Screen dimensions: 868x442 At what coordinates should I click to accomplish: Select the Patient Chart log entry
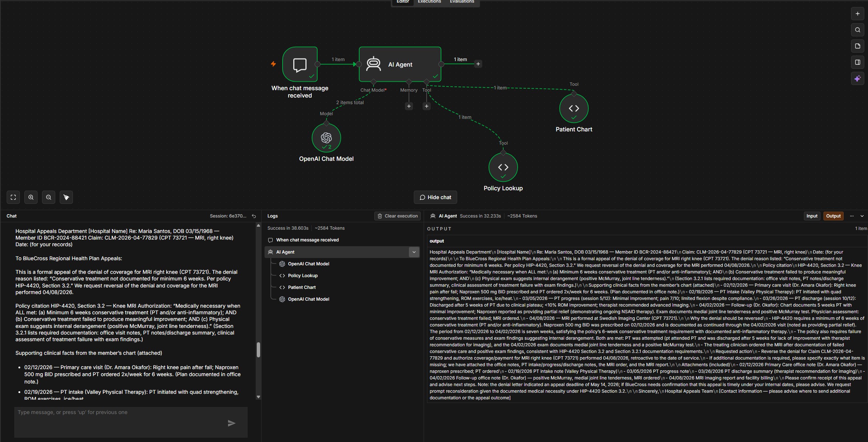[x=302, y=287]
